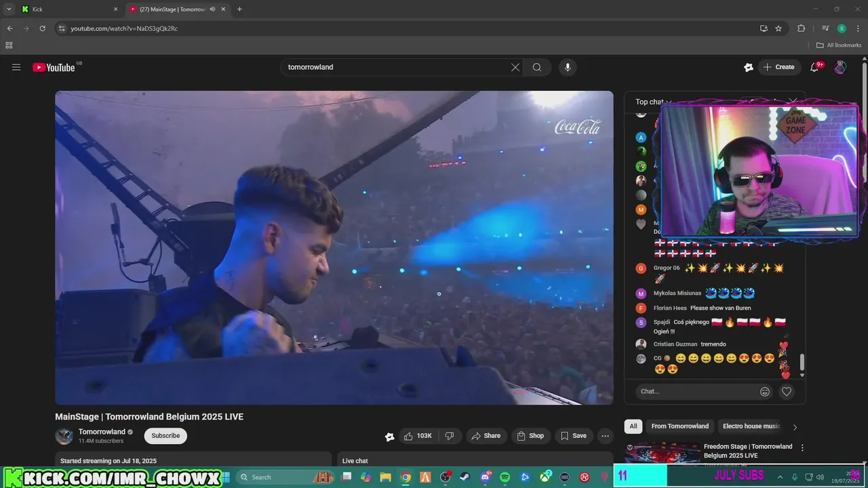Image resolution: width=868 pixels, height=488 pixels.
Task: Go back in browser history
Action: pyautogui.click(x=9, y=28)
